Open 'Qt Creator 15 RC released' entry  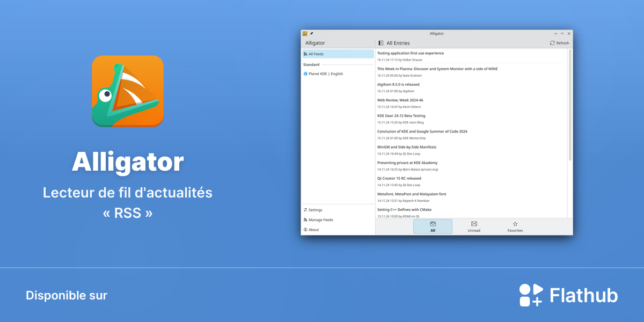pos(471,181)
